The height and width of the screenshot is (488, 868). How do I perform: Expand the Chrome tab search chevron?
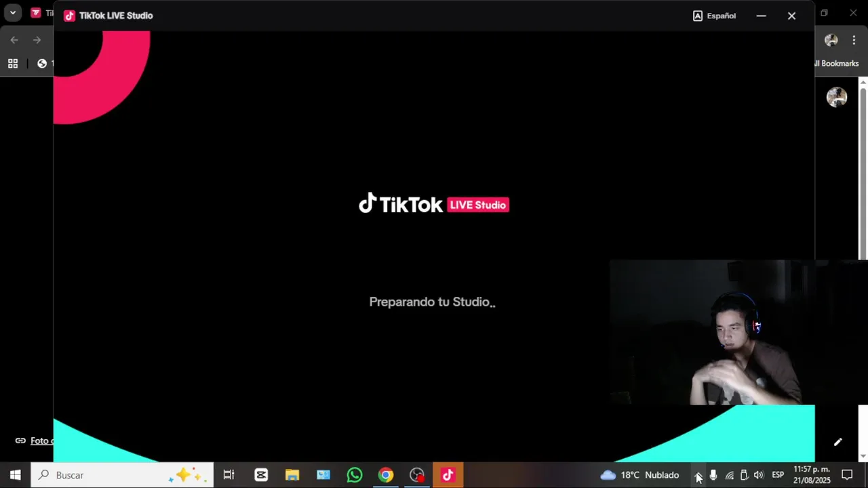(x=13, y=13)
